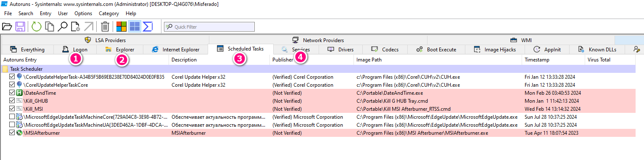The width and height of the screenshot is (644, 160).
Task: Toggle Hide Microsoft Entries colored logo icon
Action: pos(121,27)
